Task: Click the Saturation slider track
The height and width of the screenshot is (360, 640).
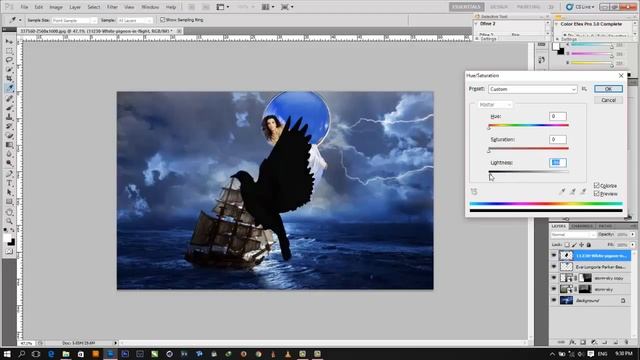Action: (x=529, y=149)
